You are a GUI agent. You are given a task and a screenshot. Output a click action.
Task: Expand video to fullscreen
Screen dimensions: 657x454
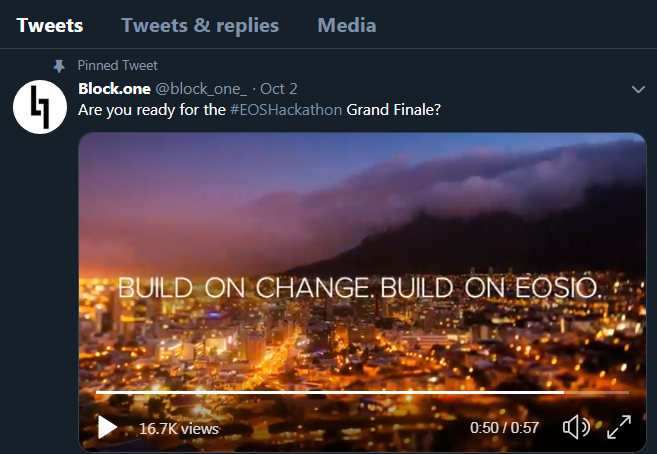coord(619,428)
